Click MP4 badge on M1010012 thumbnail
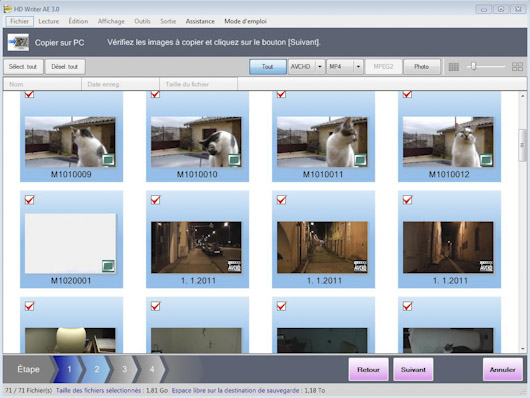The width and height of the screenshot is (530, 398). click(486, 160)
